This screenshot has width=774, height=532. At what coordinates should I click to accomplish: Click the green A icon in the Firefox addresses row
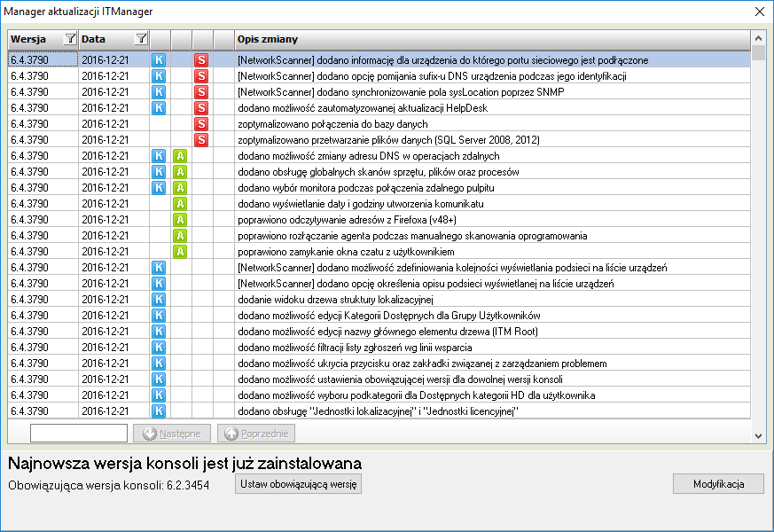(181, 220)
